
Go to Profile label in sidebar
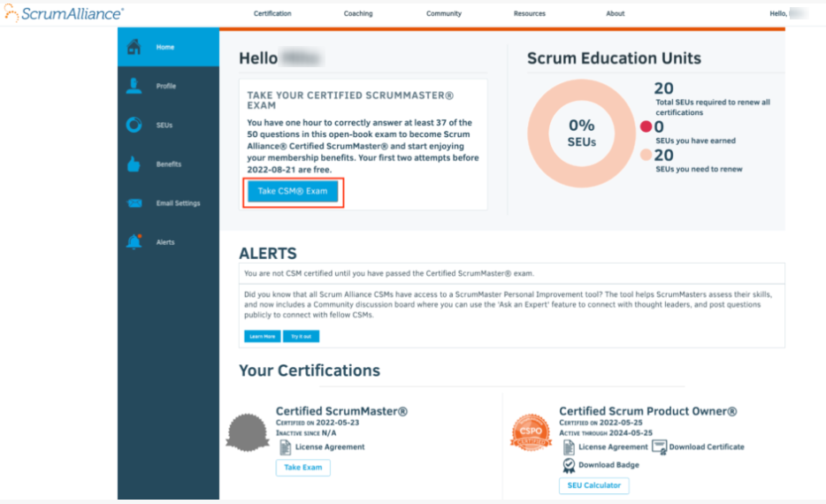[x=166, y=87]
